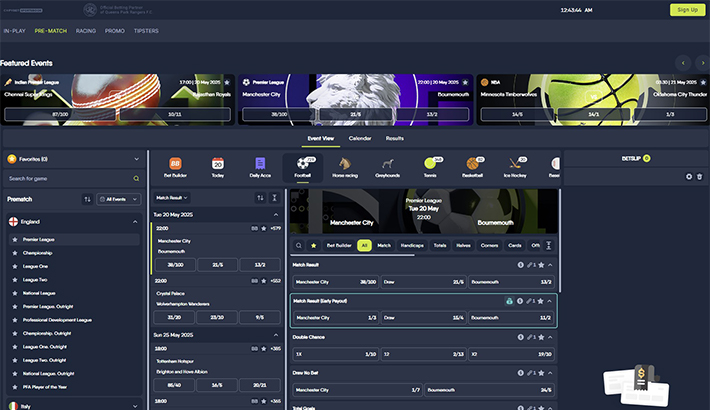Favorite the Manchester City featured event star
The height and width of the screenshot is (410, 710).
click(x=465, y=82)
